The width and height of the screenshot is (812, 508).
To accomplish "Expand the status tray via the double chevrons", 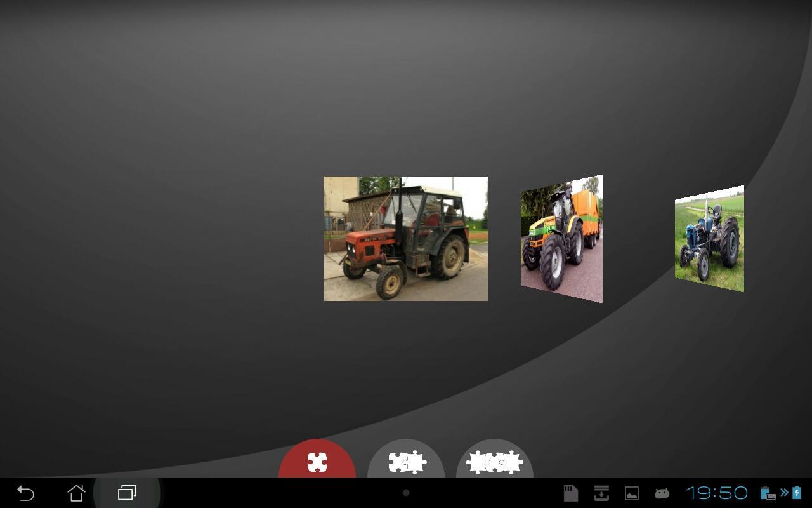I will point(784,492).
